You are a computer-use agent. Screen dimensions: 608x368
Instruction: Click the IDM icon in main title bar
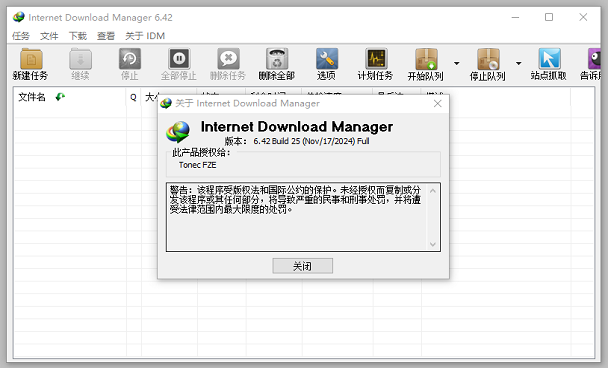point(19,17)
